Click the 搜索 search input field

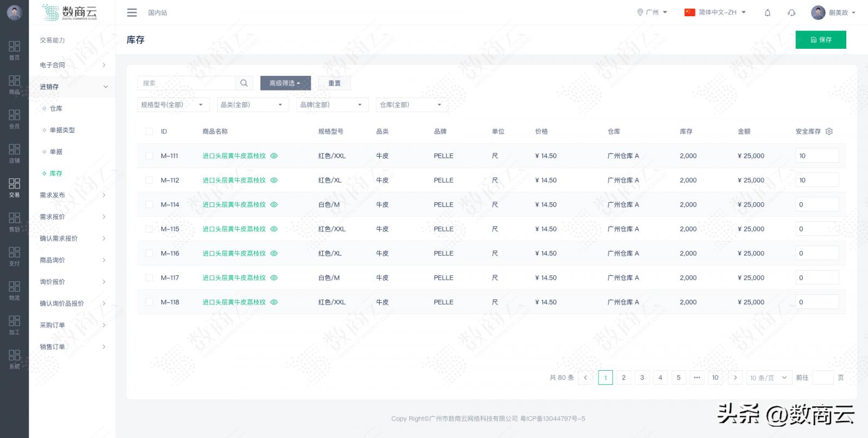point(186,83)
